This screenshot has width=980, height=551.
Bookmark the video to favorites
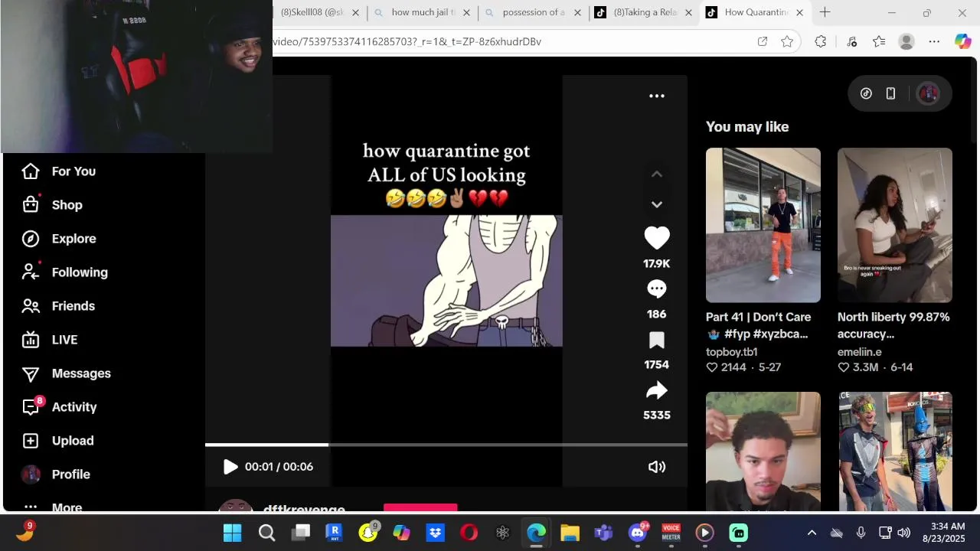pos(657,340)
